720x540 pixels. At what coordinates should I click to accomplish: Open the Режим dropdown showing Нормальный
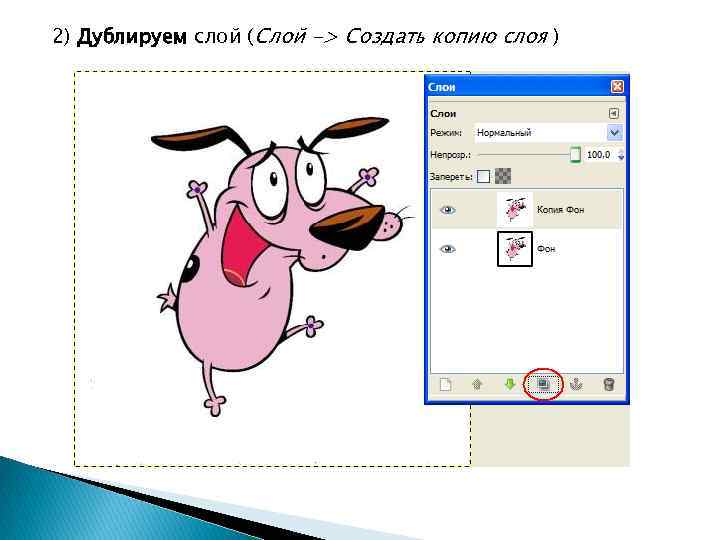click(548, 133)
